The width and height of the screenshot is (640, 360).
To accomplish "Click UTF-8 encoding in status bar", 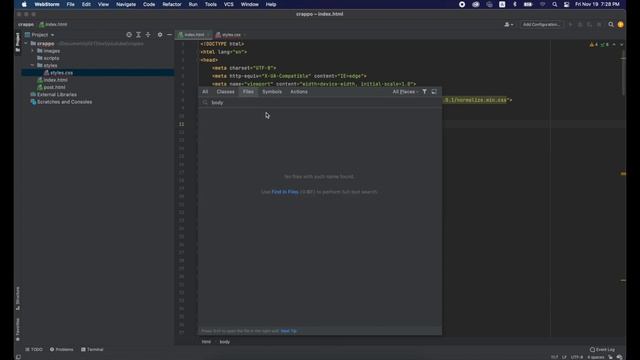I will pyautogui.click(x=577, y=357).
